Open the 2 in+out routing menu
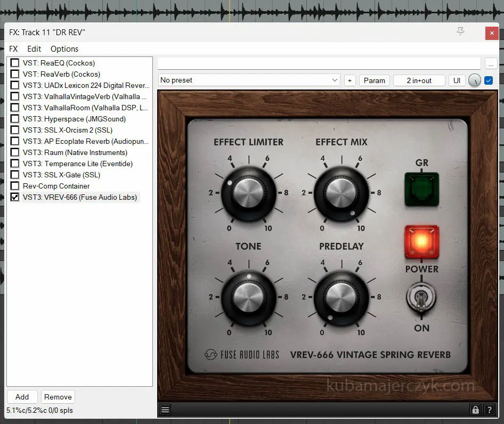504x424 pixels. point(419,80)
